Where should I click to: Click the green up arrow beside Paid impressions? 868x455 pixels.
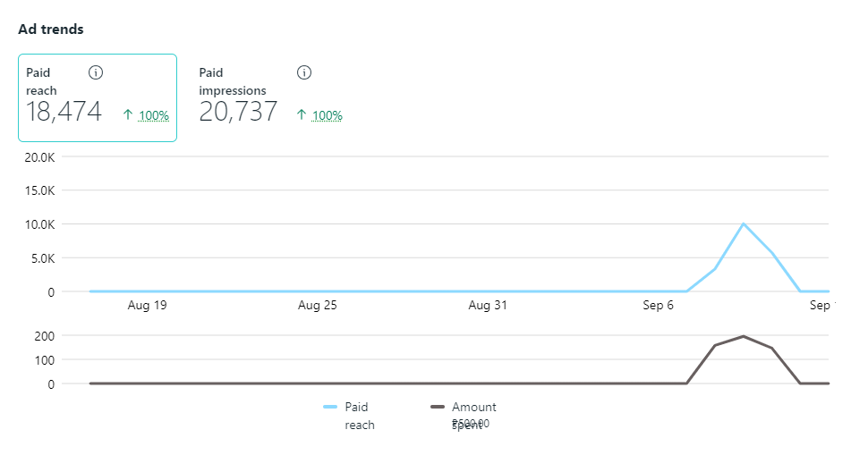tap(302, 114)
